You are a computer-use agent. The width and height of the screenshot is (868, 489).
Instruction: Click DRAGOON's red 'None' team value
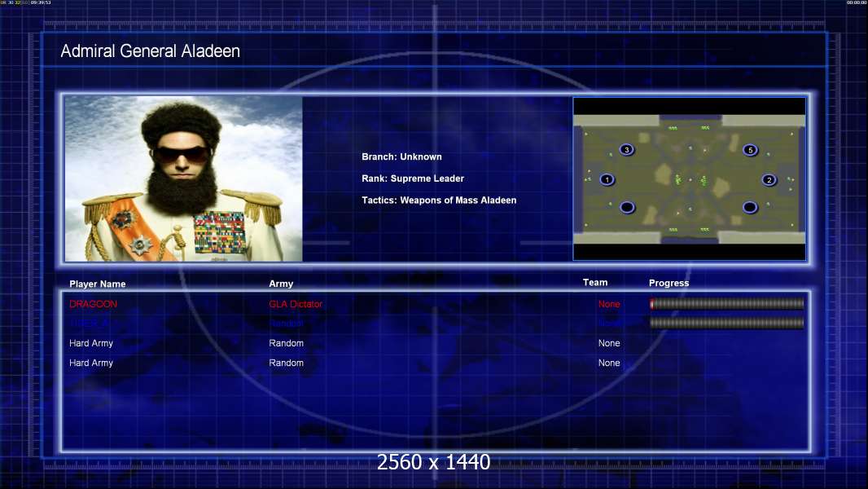coord(609,304)
